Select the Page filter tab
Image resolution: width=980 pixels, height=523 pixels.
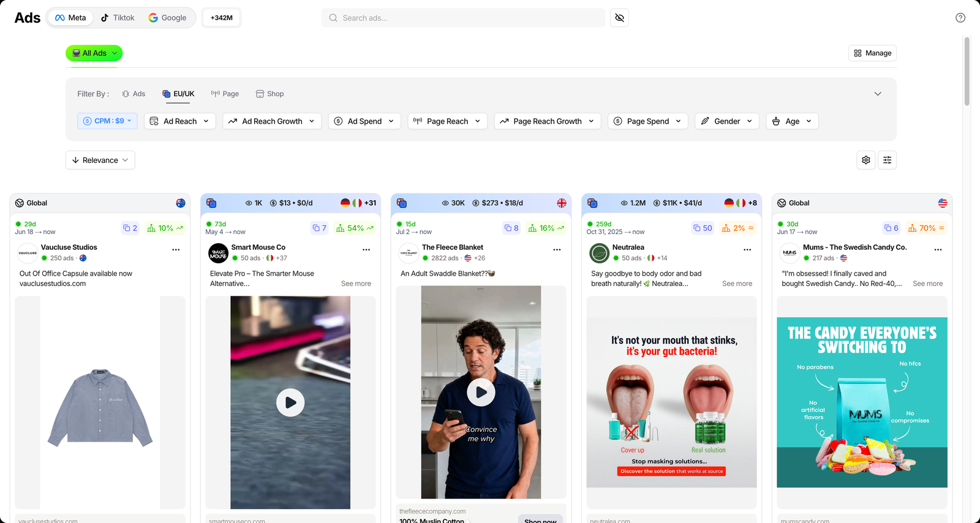point(225,94)
